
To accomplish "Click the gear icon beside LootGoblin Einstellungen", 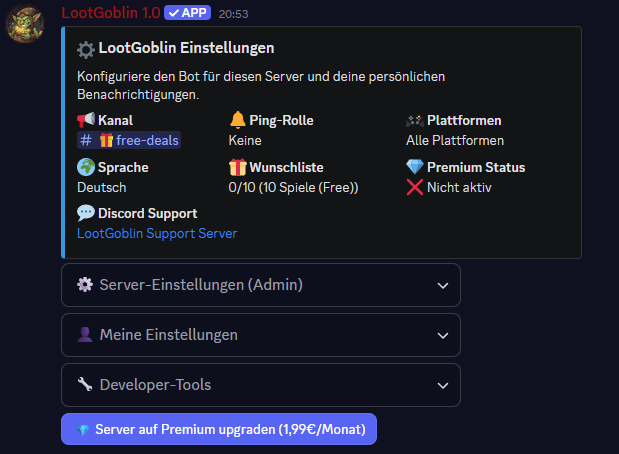I will (86, 49).
